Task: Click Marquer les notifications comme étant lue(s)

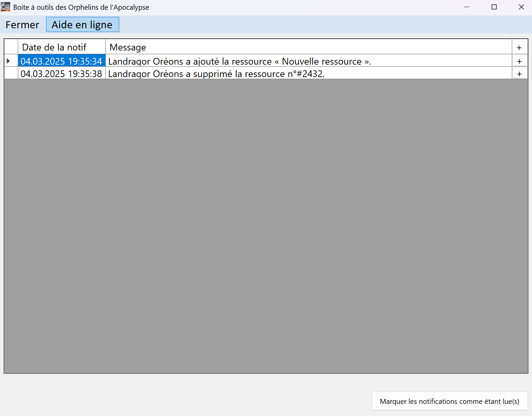Action: (x=450, y=401)
